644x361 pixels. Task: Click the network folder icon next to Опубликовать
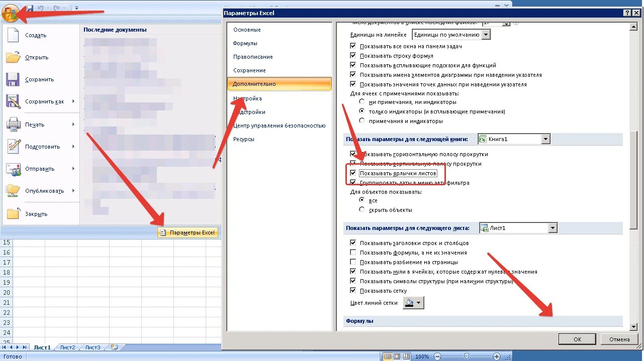pyautogui.click(x=14, y=191)
